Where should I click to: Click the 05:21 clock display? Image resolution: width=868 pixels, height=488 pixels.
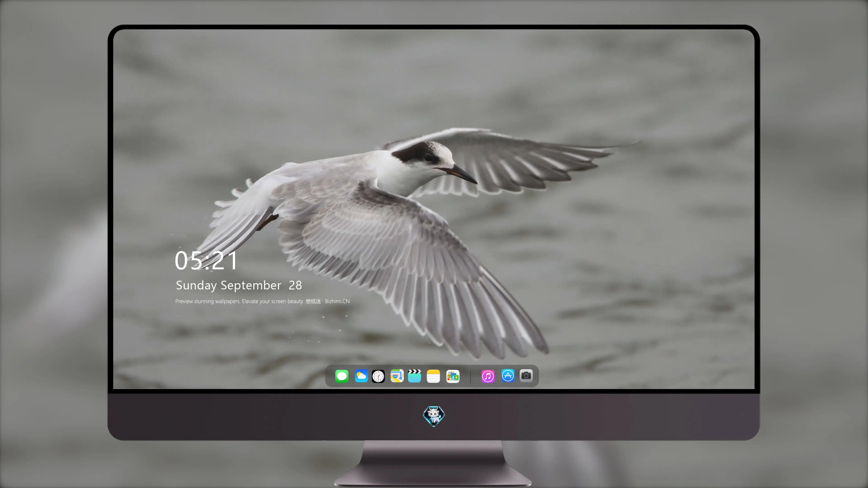pos(206,260)
